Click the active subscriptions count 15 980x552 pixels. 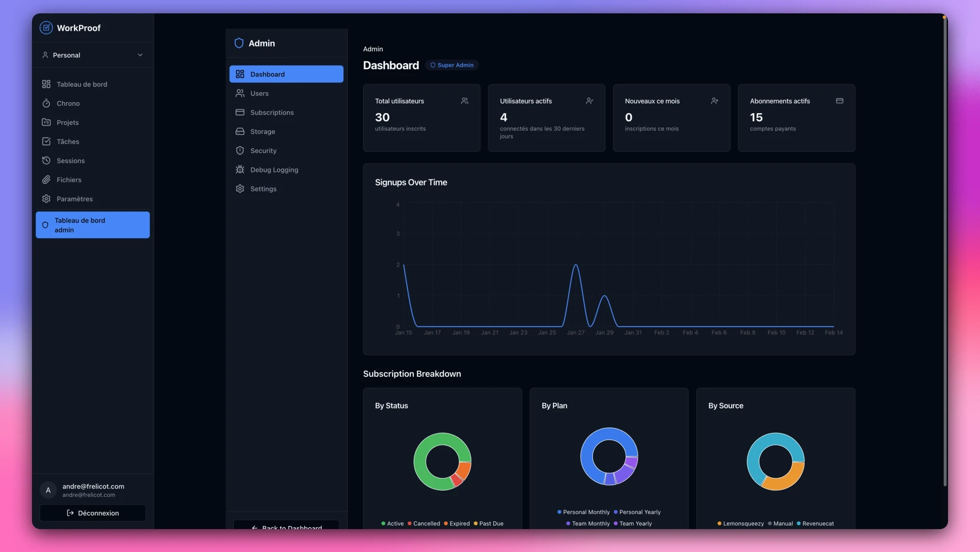pos(756,117)
